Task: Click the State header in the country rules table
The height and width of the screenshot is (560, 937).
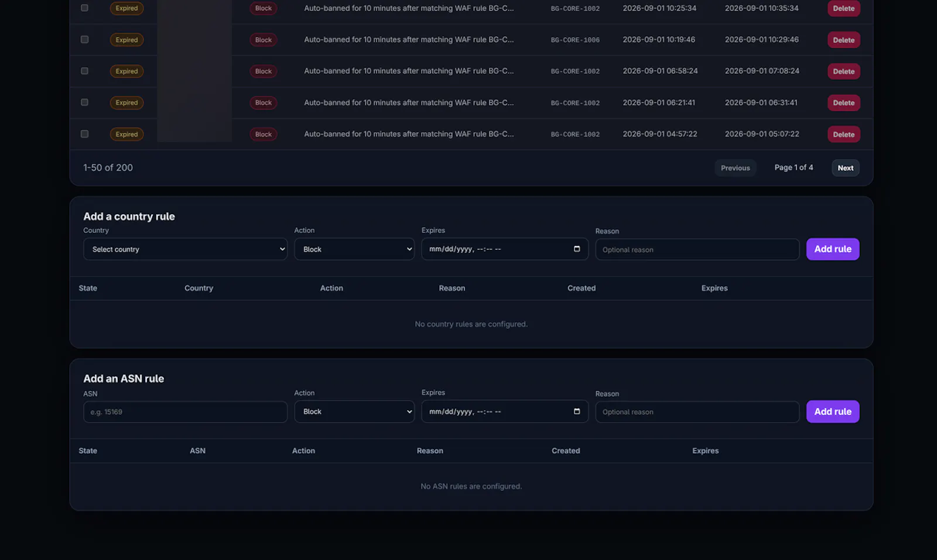Action: click(x=88, y=288)
